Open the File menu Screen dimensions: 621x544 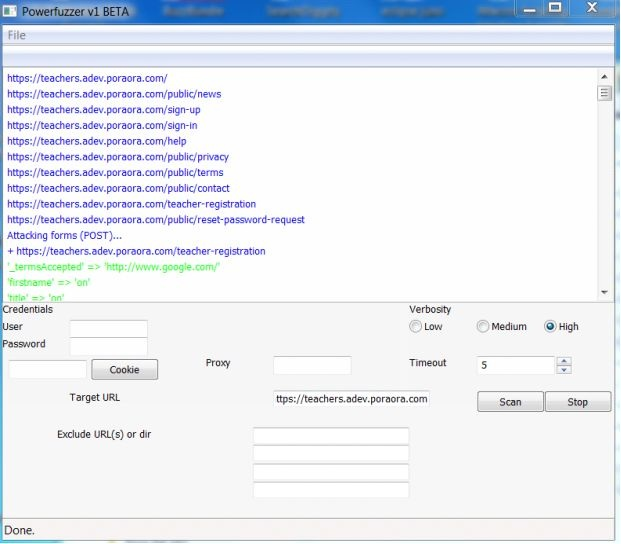point(17,35)
